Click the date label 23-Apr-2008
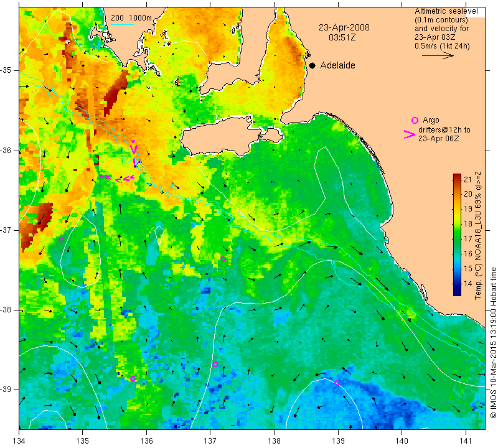Image resolution: width=498 pixels, height=448 pixels. coord(344,27)
